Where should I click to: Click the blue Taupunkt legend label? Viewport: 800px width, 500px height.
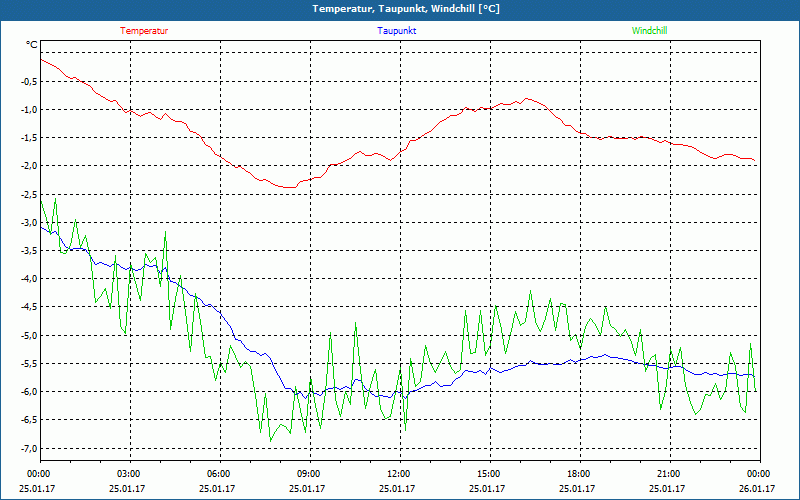tap(396, 31)
